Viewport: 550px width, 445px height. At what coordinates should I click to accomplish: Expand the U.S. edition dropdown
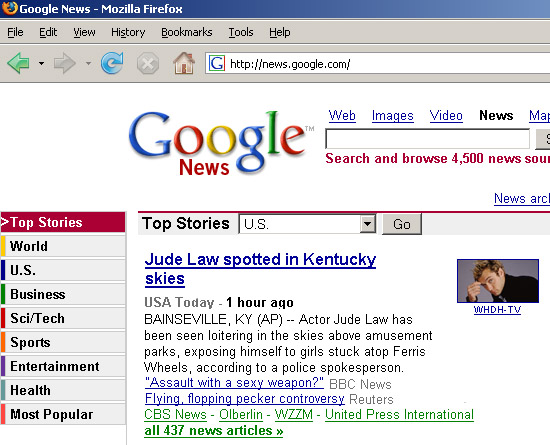[367, 224]
